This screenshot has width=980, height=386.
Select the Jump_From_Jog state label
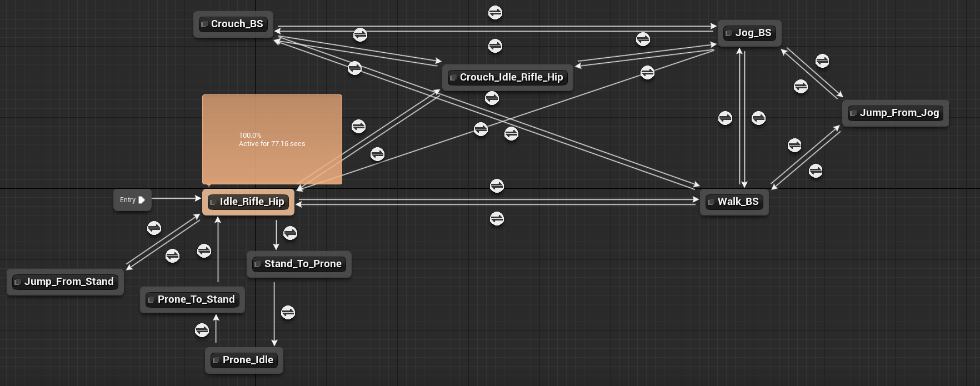[899, 113]
